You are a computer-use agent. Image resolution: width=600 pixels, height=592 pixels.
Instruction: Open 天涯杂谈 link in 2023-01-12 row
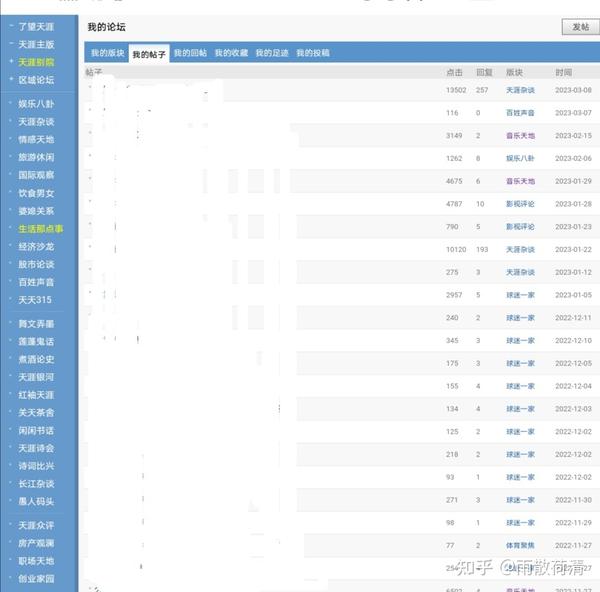(520, 272)
